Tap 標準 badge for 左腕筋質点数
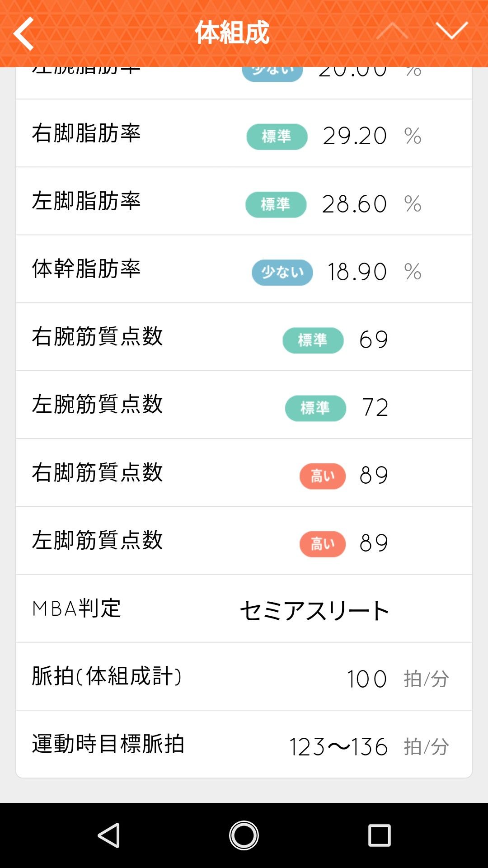 click(x=315, y=408)
